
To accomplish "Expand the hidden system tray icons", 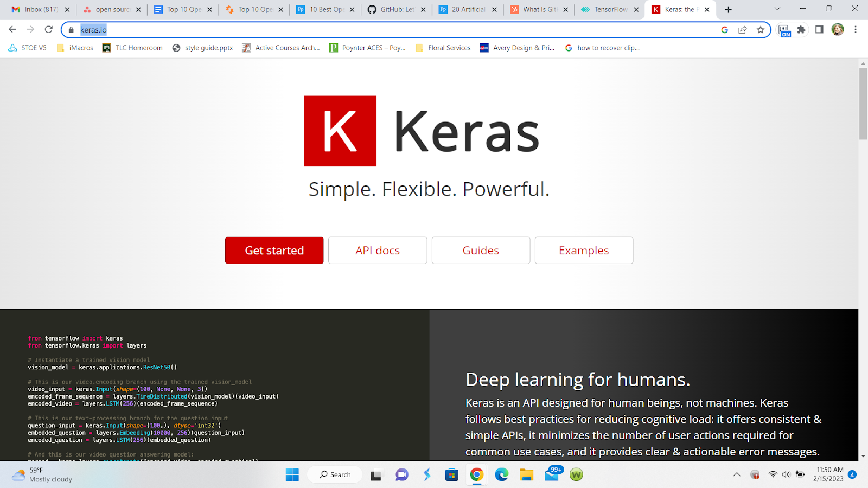I will (736, 474).
